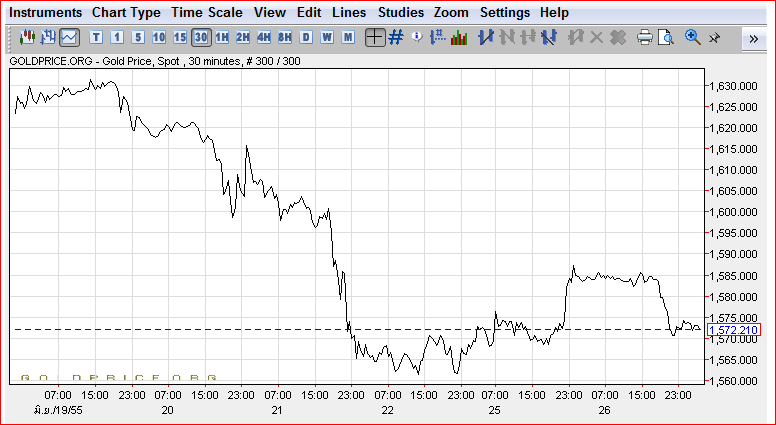This screenshot has width=776, height=425.
Task: Select the line chart type icon
Action: tap(69, 37)
